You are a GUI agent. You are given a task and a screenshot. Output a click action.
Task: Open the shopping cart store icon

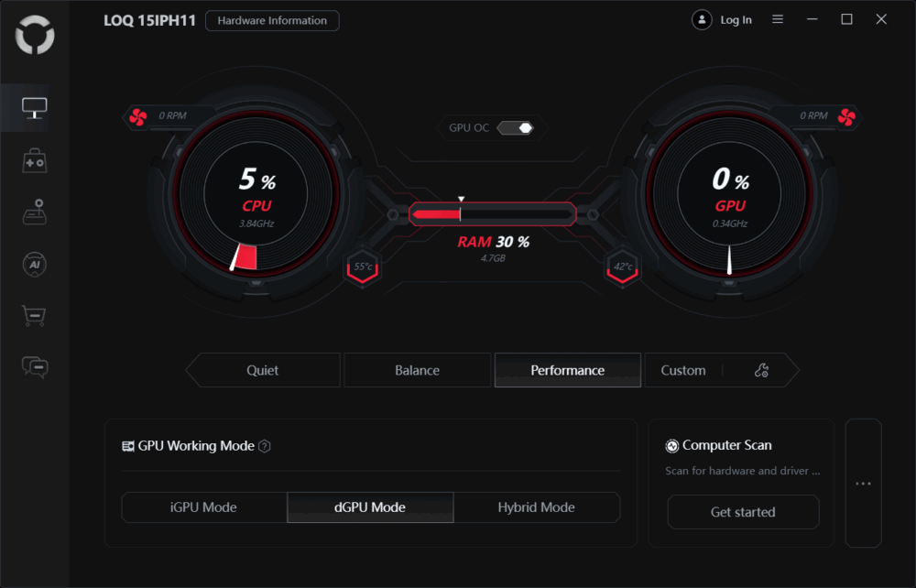[x=34, y=315]
